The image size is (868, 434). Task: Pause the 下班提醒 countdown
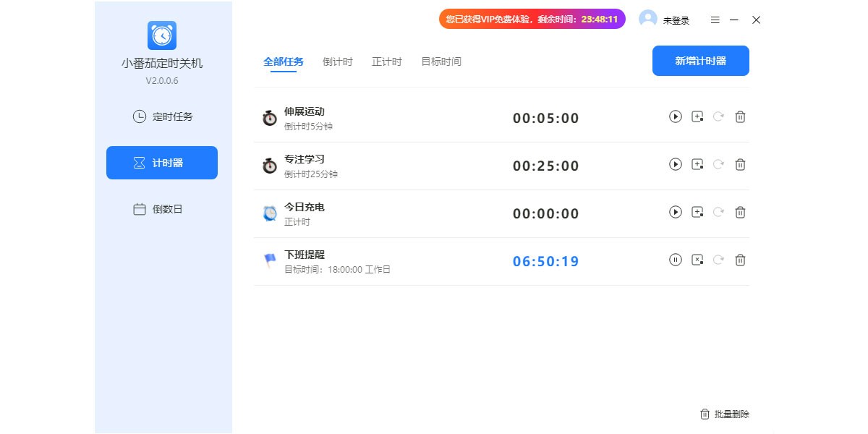[x=676, y=260]
